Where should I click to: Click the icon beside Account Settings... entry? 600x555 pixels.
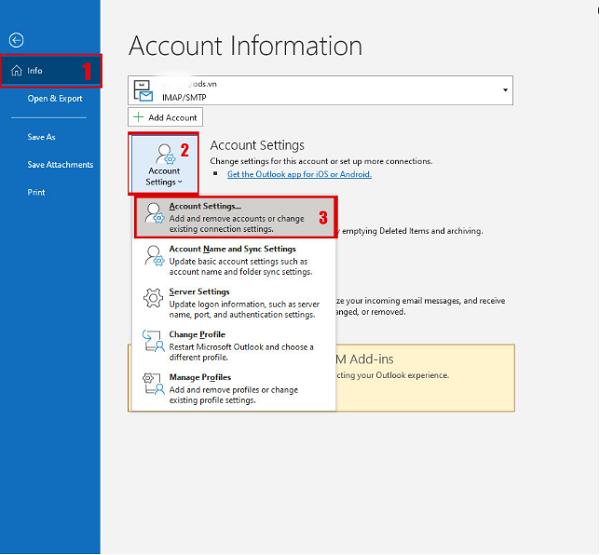[x=154, y=213]
